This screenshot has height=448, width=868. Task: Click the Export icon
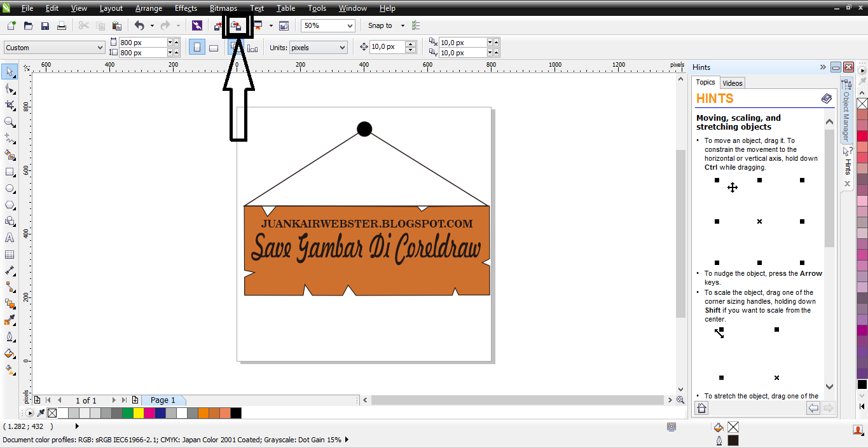tap(236, 25)
